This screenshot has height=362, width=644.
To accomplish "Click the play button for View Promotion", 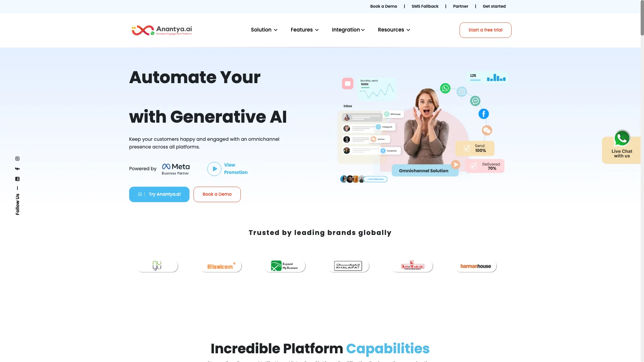I will [214, 168].
